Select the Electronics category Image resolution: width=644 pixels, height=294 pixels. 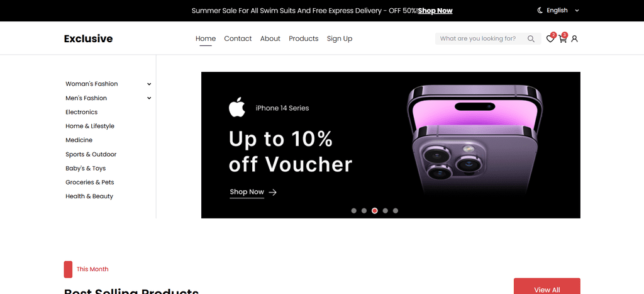tap(82, 112)
